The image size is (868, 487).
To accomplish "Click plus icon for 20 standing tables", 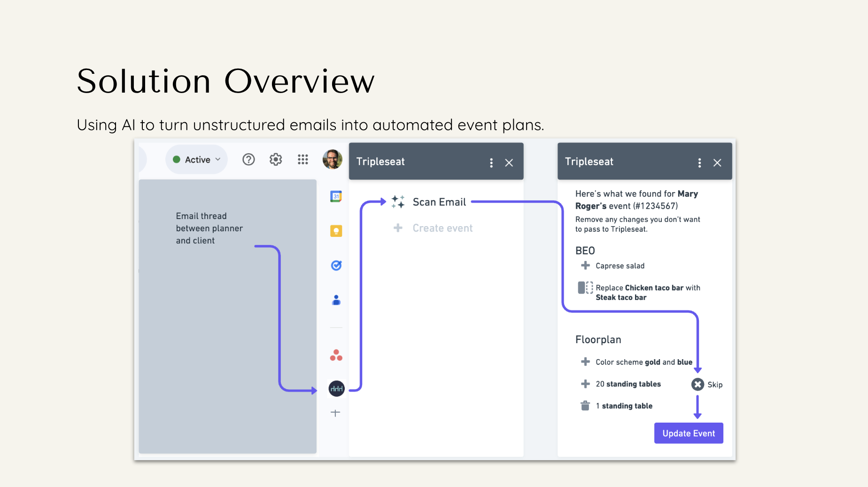I will point(586,384).
